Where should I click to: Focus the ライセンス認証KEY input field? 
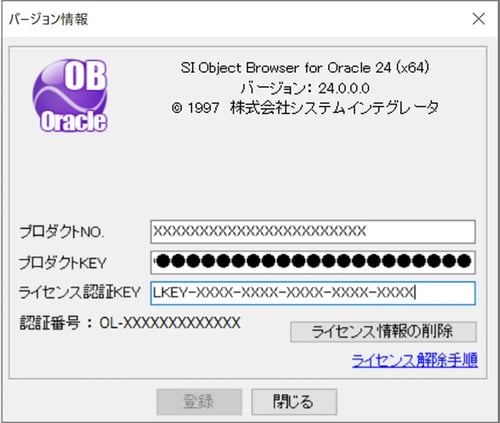313,293
